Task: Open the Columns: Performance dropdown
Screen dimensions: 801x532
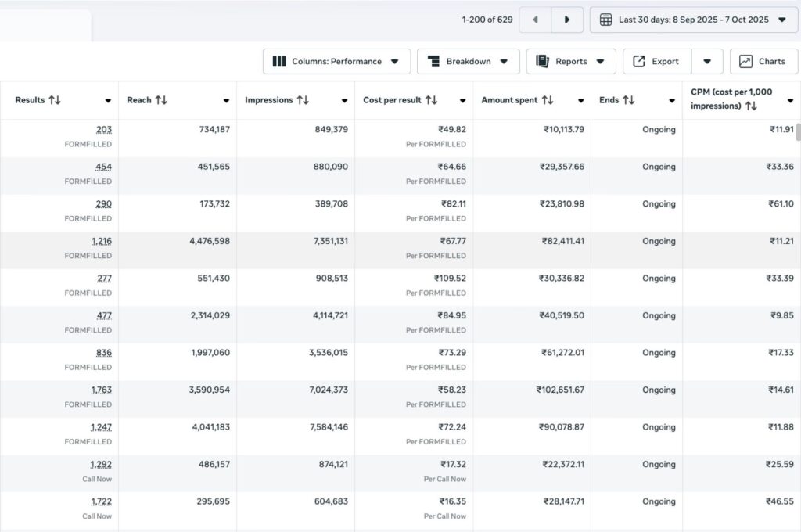Action: (x=336, y=62)
